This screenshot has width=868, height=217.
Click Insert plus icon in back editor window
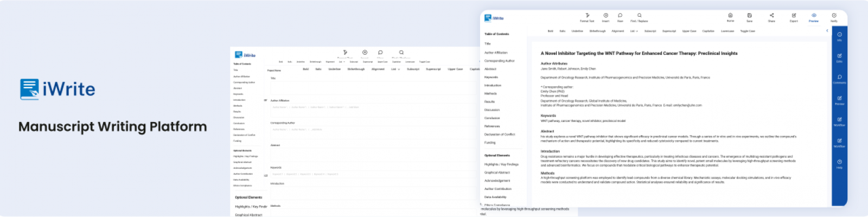pos(365,53)
